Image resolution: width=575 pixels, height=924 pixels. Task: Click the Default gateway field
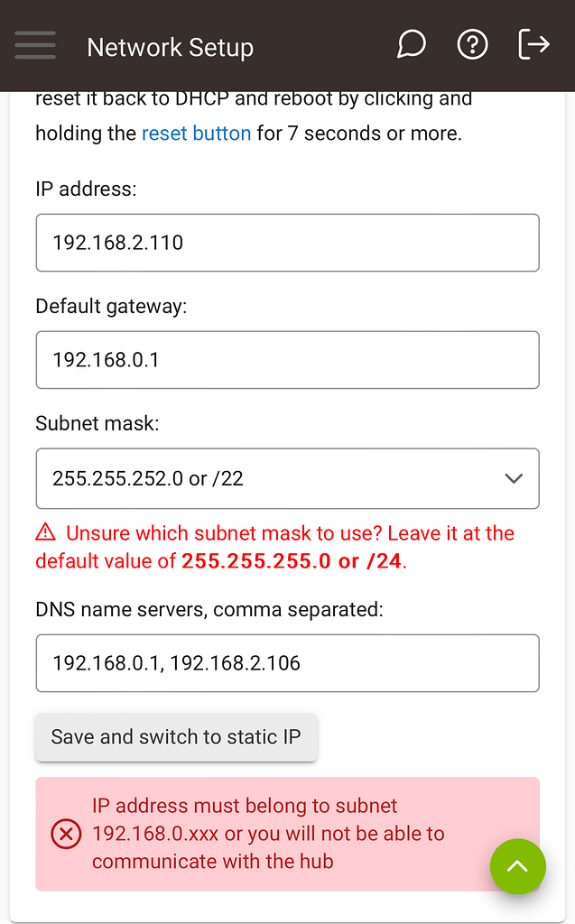point(287,359)
